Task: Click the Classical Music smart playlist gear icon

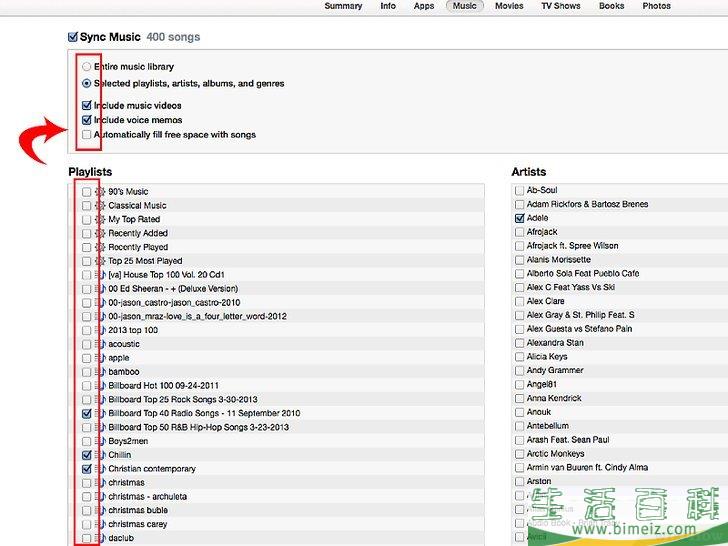Action: [x=100, y=206]
